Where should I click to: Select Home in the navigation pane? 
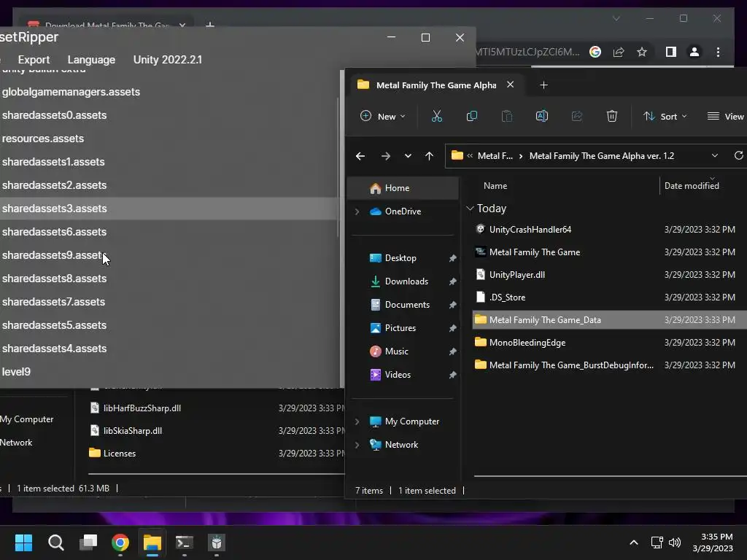(x=404, y=188)
